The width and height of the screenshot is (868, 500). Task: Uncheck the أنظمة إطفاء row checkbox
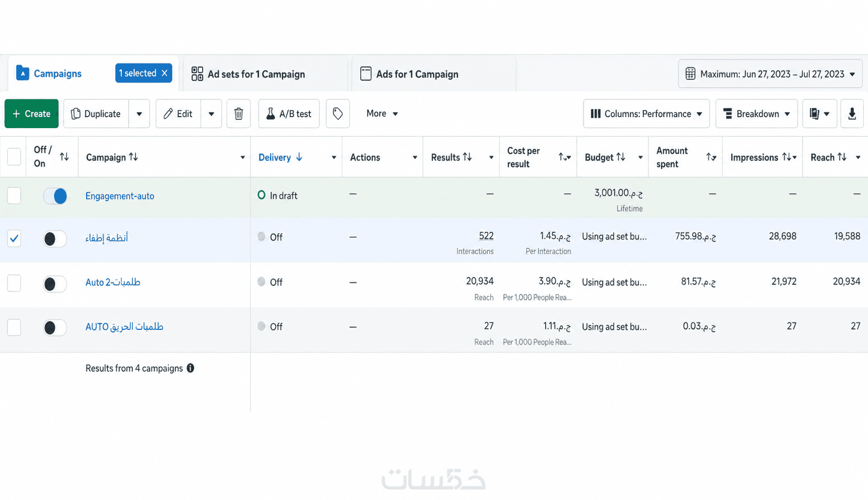coord(14,238)
